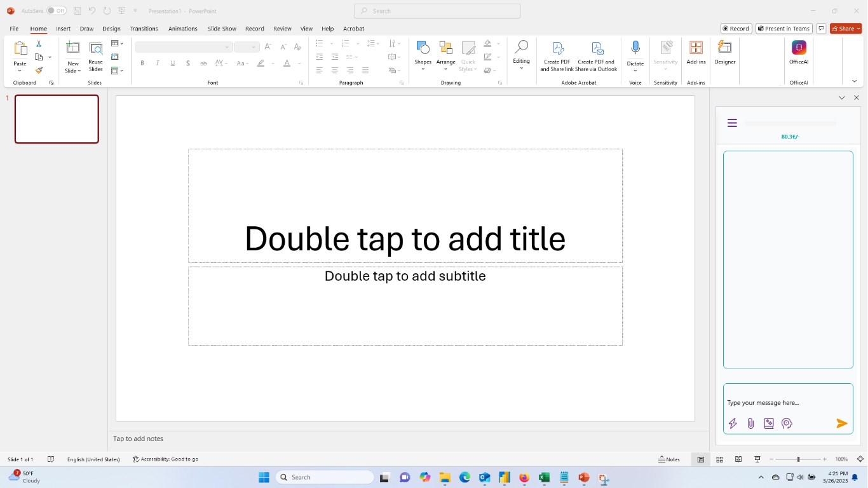Expand the Slide Layout dropdown
Image resolution: width=868 pixels, height=488 pixels.
point(118,43)
